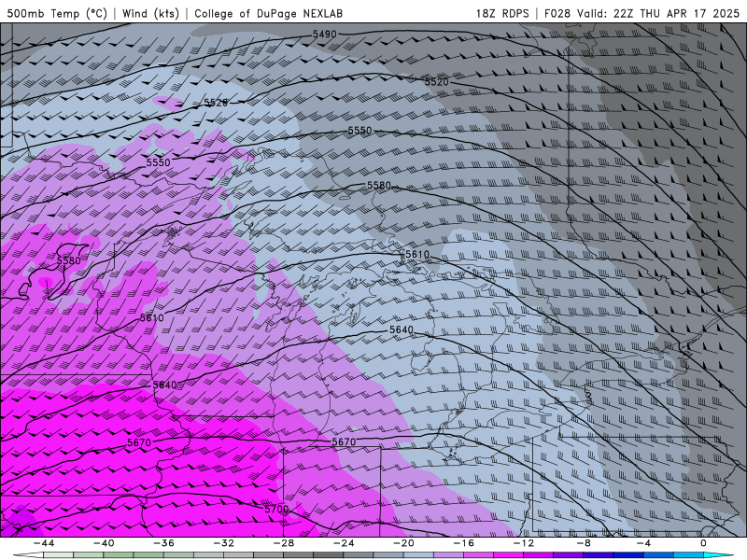Click the colorbar label -28

pyautogui.click(x=284, y=543)
